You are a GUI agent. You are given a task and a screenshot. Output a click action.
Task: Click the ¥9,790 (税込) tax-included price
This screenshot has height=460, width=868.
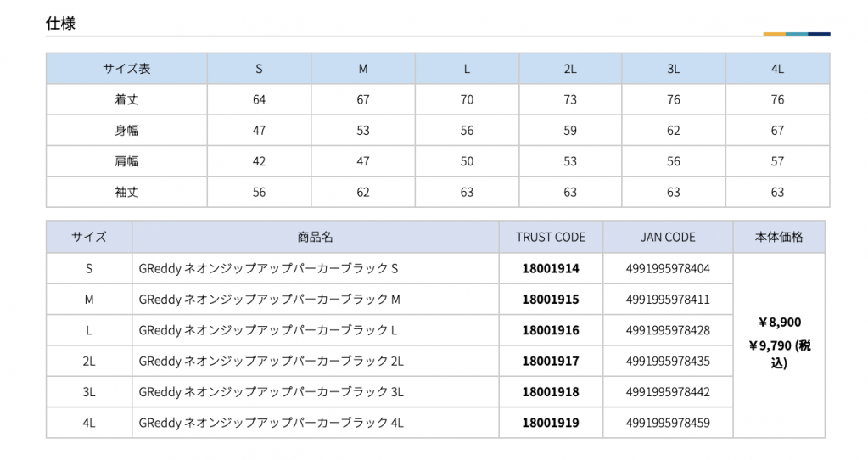click(780, 354)
